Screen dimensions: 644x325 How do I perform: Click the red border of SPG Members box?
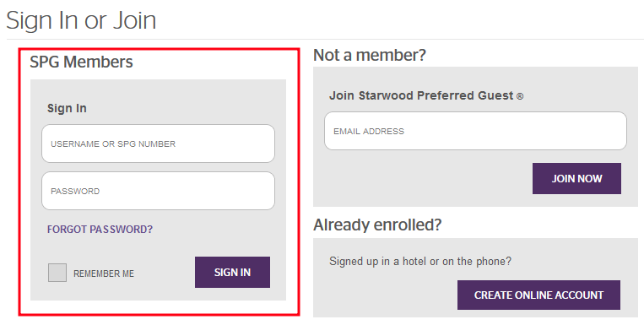coord(159,49)
